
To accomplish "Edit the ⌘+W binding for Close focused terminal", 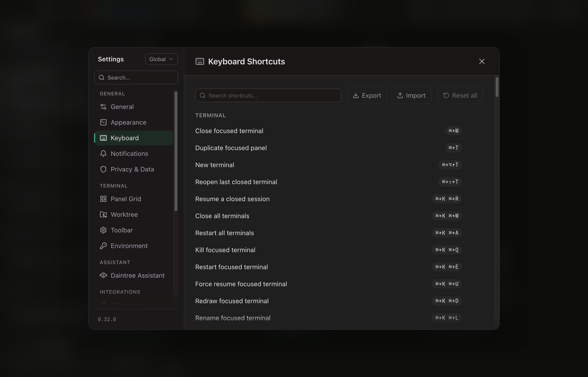I will [x=453, y=131].
